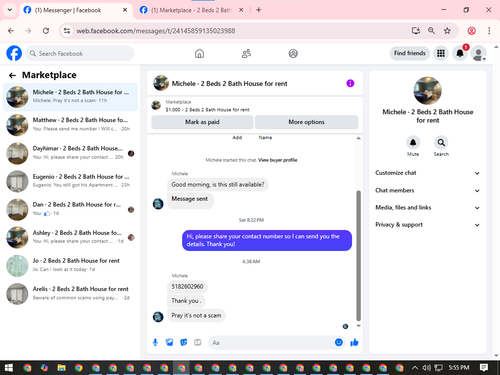
Task: Open File Explorer from the taskbar
Action: point(61,368)
